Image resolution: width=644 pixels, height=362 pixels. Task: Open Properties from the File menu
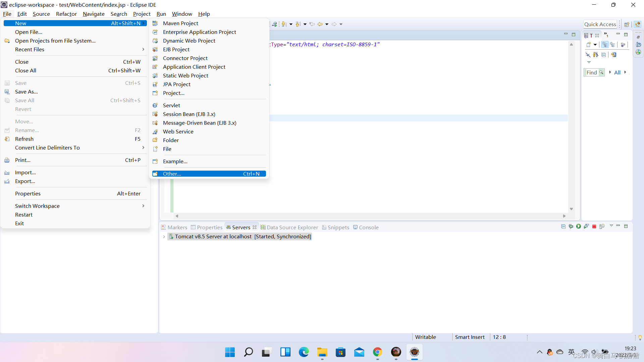point(75,193)
